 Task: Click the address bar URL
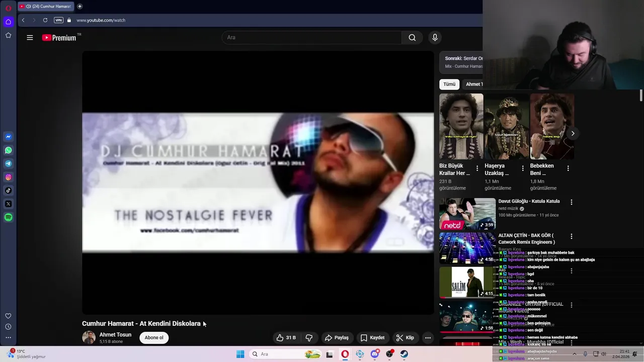(101, 20)
